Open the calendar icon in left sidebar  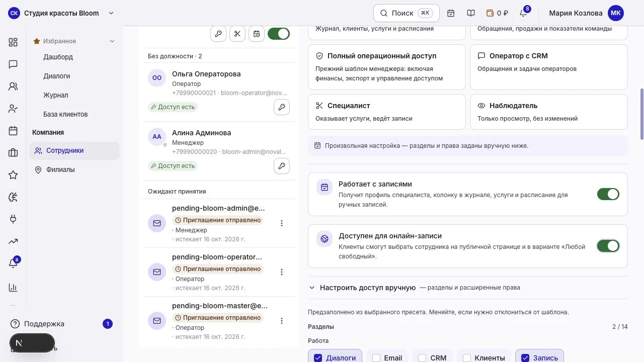pos(13,131)
